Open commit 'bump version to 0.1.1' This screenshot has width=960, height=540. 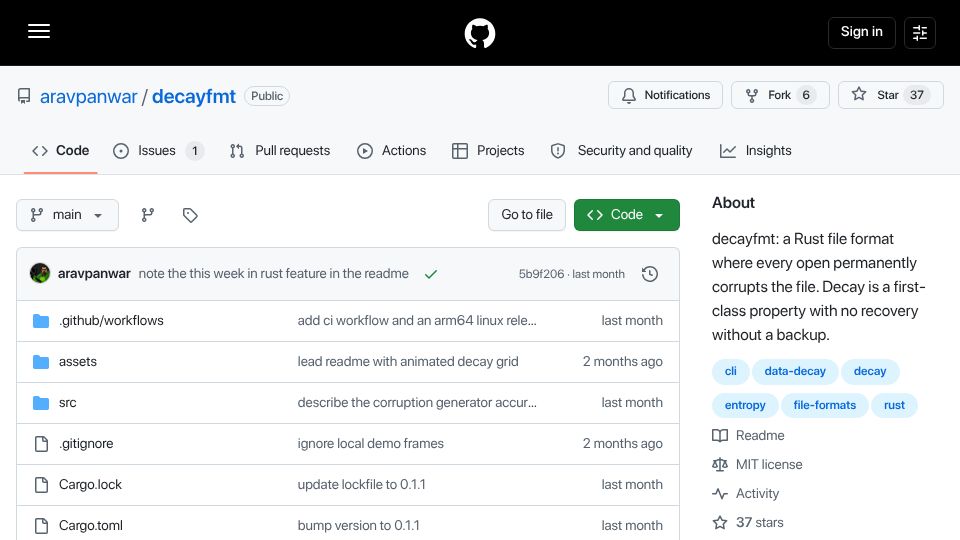tap(359, 526)
